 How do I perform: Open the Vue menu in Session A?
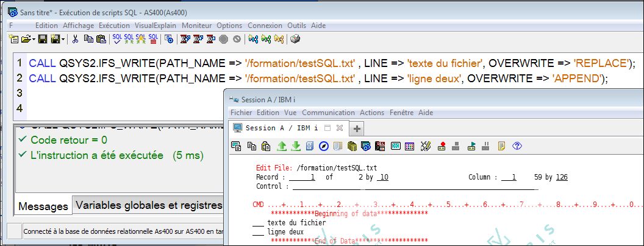pyautogui.click(x=290, y=112)
